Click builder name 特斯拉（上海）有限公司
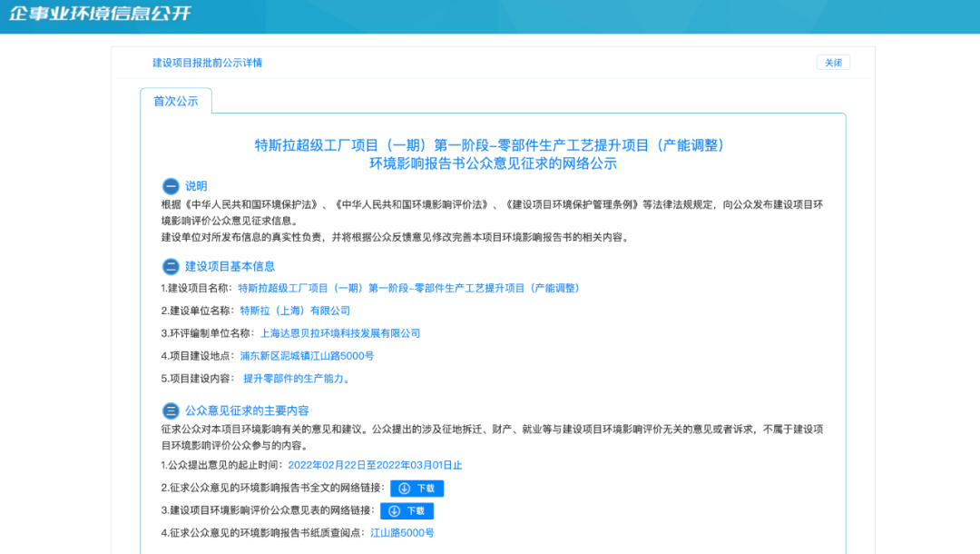Viewport: 980px width, 554px height. tap(295, 311)
